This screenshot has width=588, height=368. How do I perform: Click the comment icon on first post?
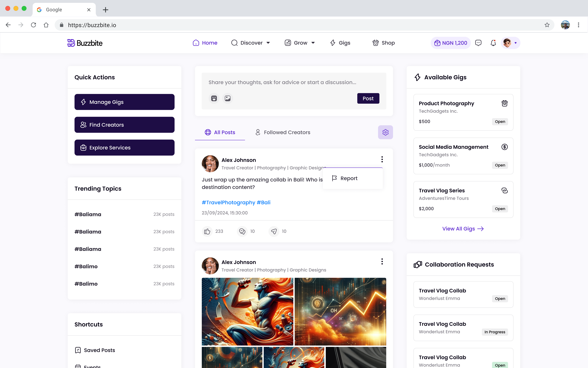tap(242, 231)
